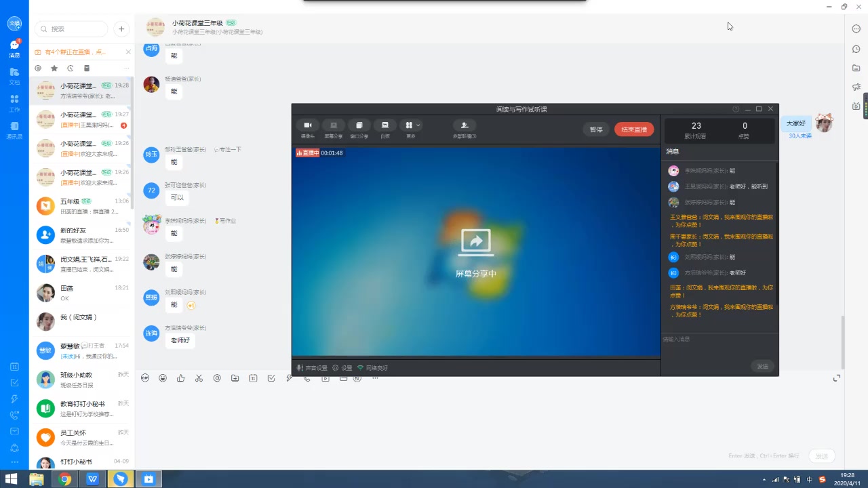Screen dimensions: 868x488
Task: Click the thumbs-up icon in chat toolbar
Action: (180, 378)
